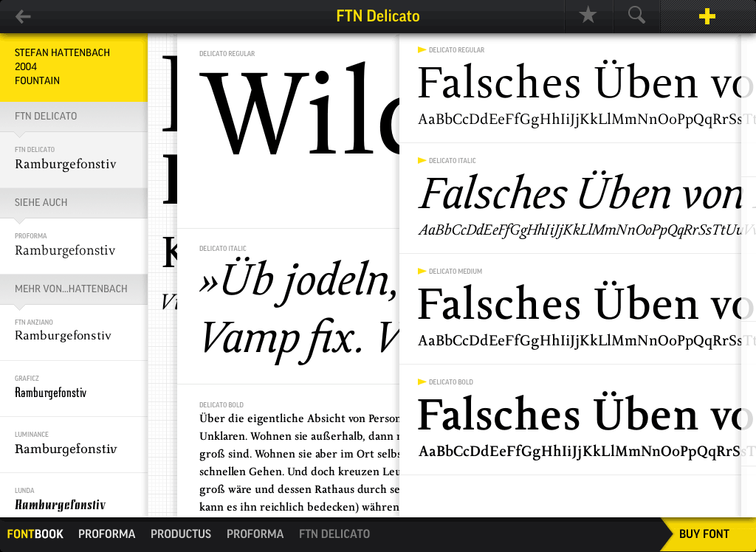
Task: Click the FTN Delicato page title
Action: pos(378,16)
